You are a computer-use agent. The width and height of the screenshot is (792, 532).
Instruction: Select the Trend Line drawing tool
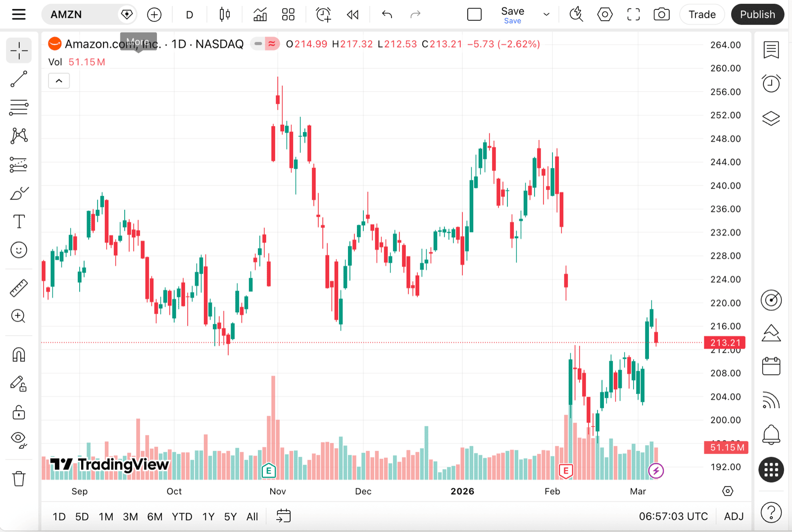[x=18, y=79]
